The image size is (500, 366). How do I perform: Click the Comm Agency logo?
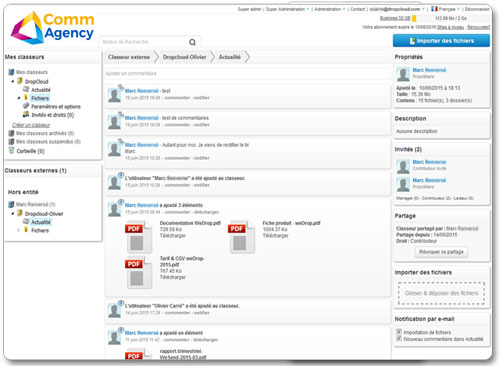tap(52, 28)
